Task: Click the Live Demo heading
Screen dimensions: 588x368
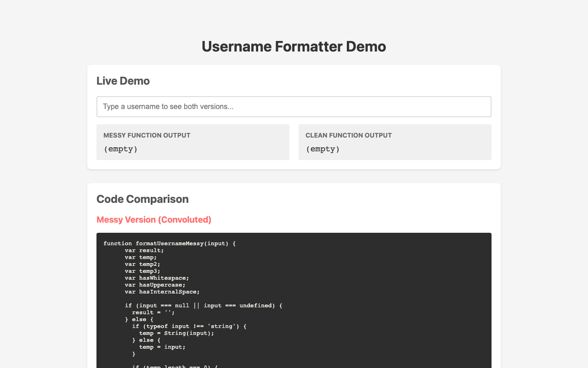Action: 123,81
